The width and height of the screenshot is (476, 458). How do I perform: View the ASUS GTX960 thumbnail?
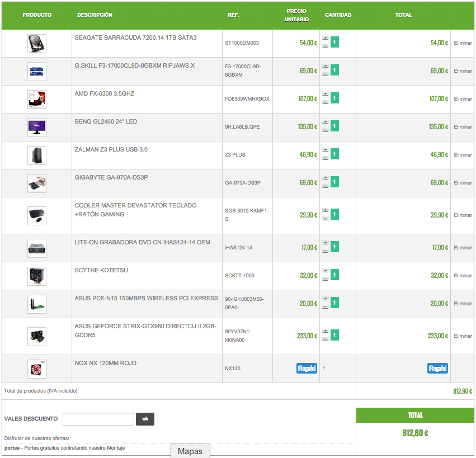(37, 336)
